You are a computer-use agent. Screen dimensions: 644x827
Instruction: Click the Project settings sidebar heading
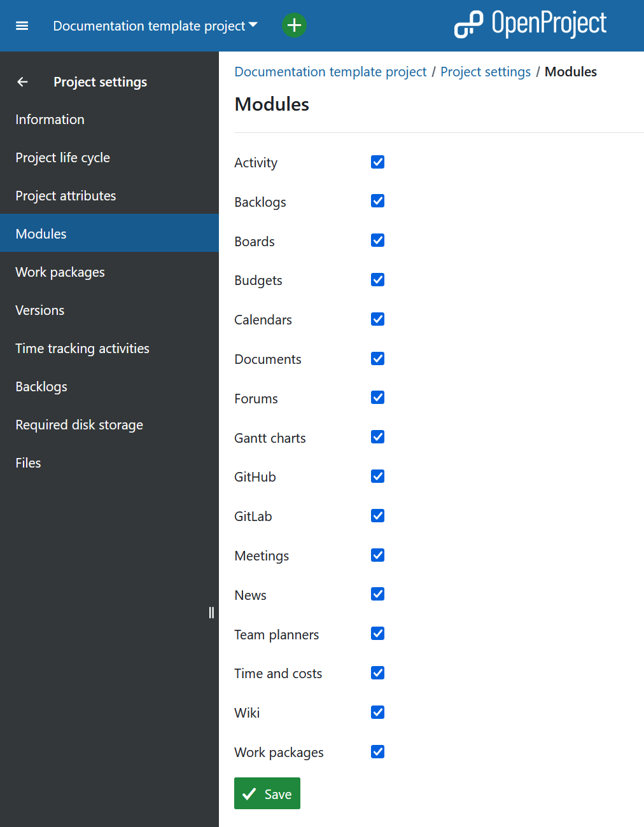101,82
